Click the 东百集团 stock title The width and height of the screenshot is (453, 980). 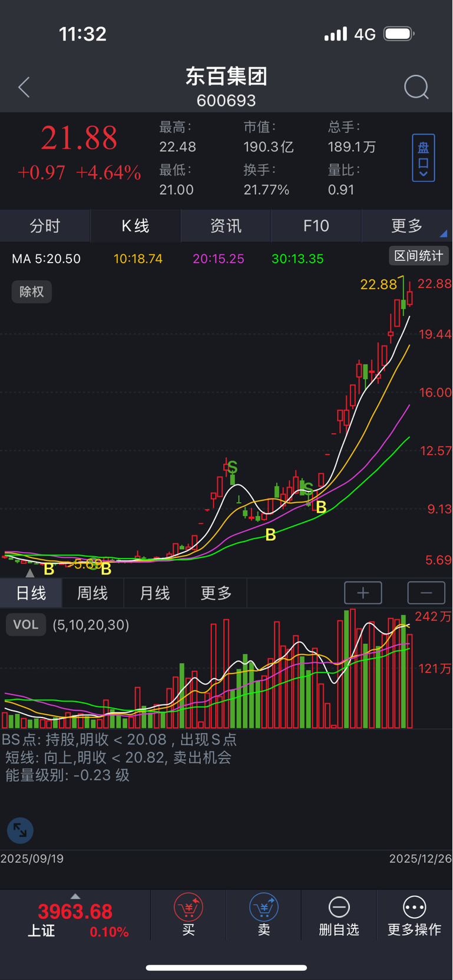pos(226,76)
